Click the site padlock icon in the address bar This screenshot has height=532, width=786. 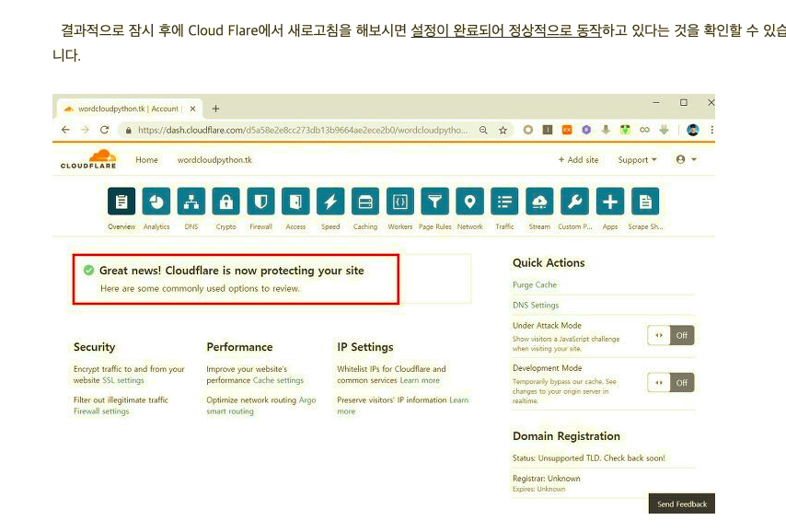click(x=128, y=131)
